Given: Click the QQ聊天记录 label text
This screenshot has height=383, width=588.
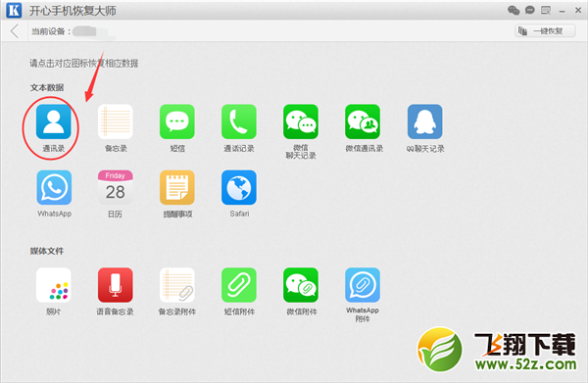Looking at the screenshot, I should [425, 149].
